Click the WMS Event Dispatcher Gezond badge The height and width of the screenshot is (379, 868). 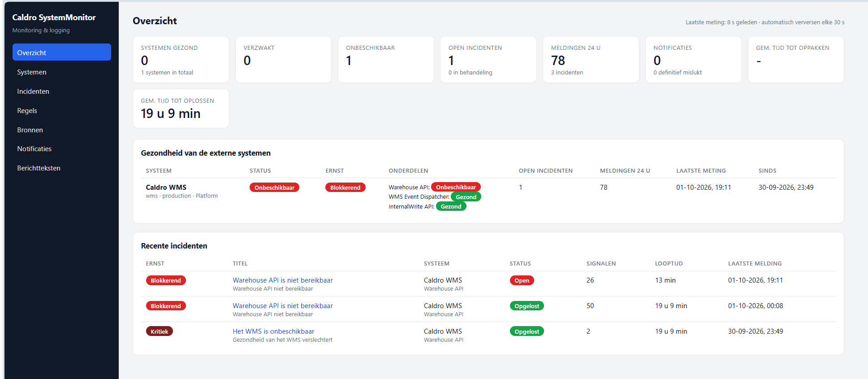(x=466, y=197)
